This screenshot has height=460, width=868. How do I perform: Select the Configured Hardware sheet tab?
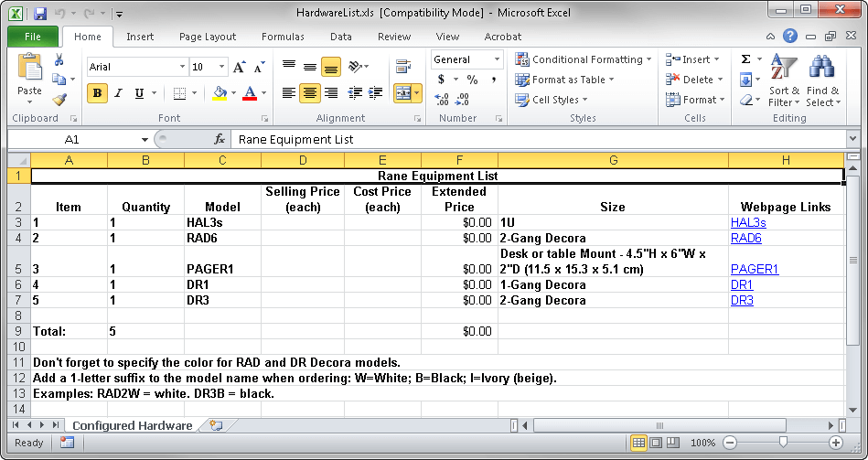(x=133, y=425)
